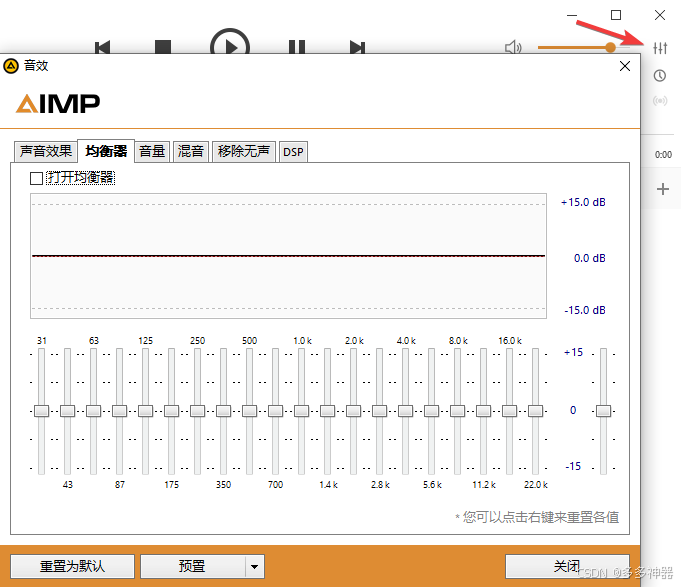681x587 pixels.
Task: Click the 8.0 k band slider
Action: (x=457, y=411)
